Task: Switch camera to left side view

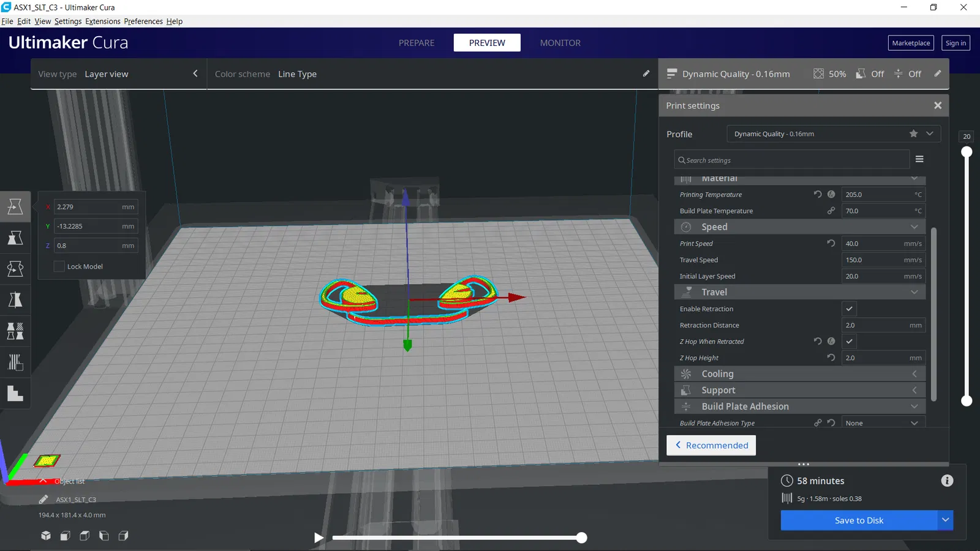Action: (x=104, y=536)
